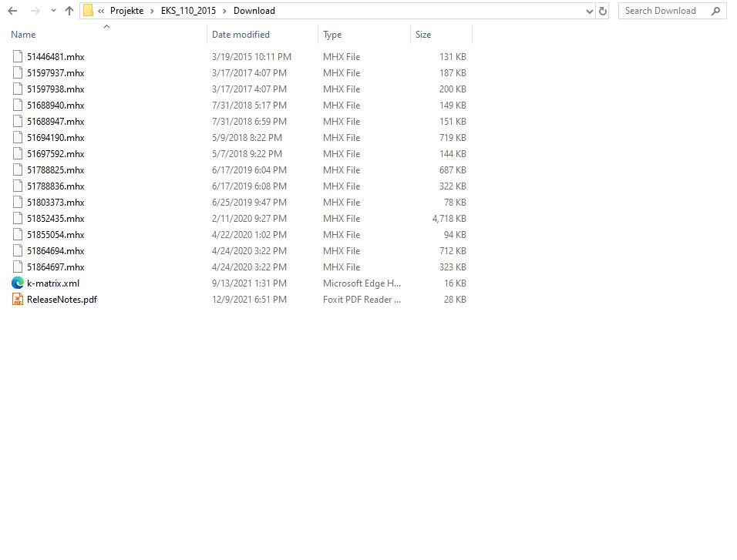This screenshot has width=737, height=560.
Task: Click the 4,718 KB size value
Action: 449,219
